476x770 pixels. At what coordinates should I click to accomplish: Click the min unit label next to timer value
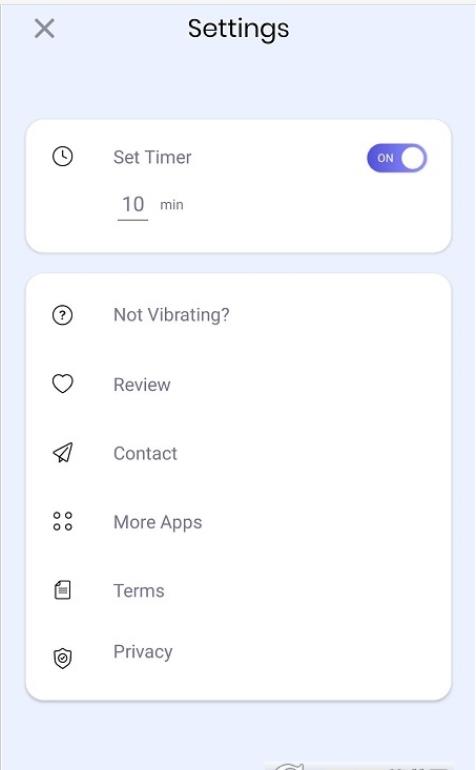(x=171, y=205)
